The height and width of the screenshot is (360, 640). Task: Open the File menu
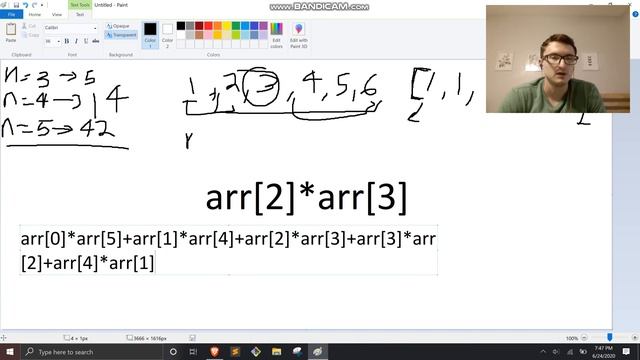click(x=11, y=15)
